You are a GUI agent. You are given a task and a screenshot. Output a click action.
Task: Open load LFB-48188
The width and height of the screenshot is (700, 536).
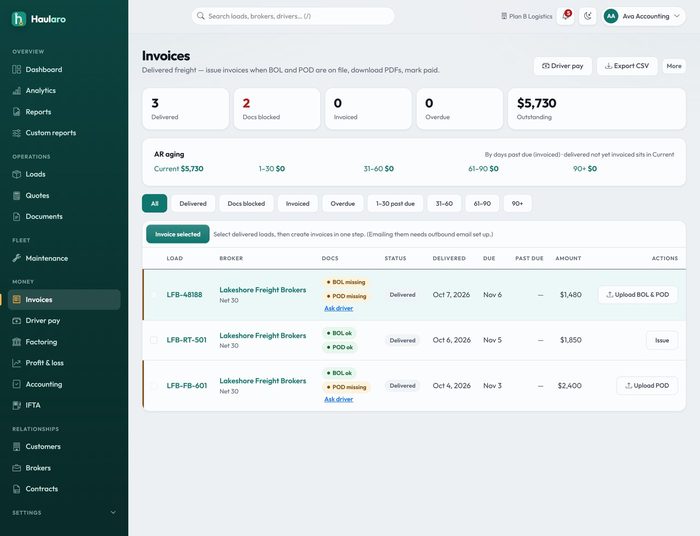(184, 295)
